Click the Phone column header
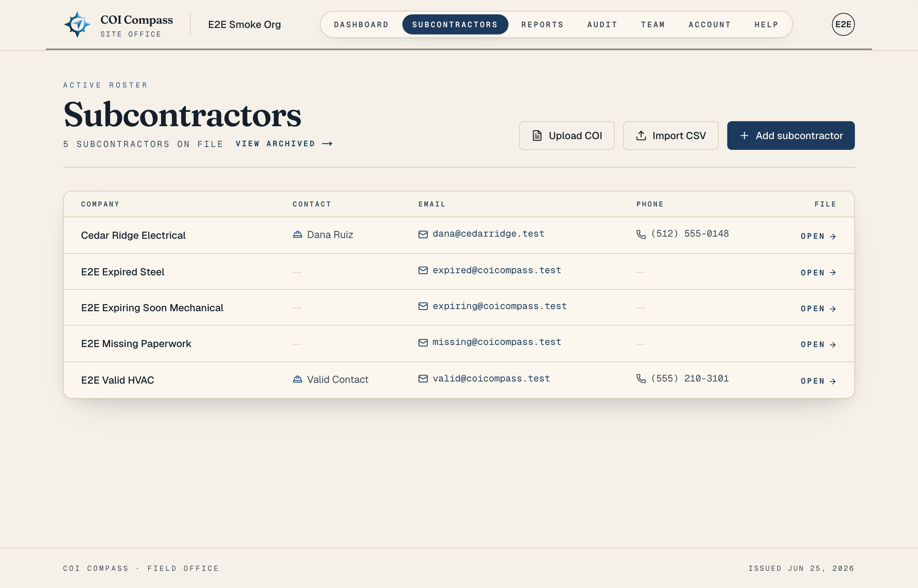The image size is (918, 588). pos(650,204)
